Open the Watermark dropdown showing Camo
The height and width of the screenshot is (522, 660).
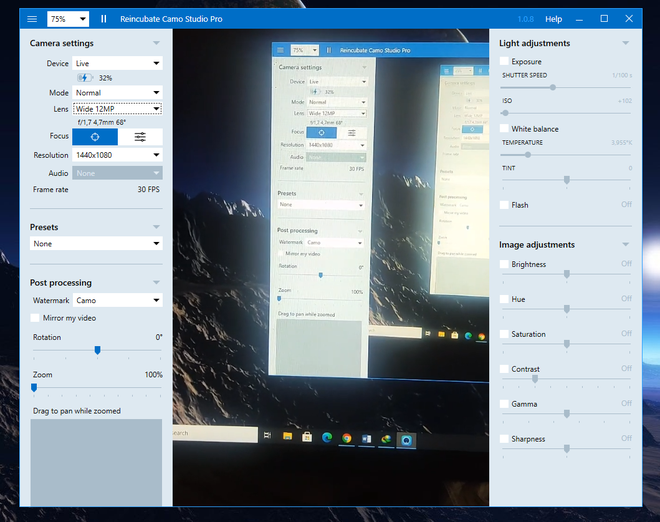click(117, 301)
